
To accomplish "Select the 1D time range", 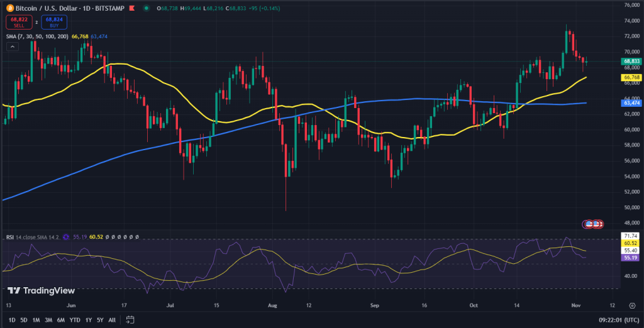I will click(x=12, y=320).
